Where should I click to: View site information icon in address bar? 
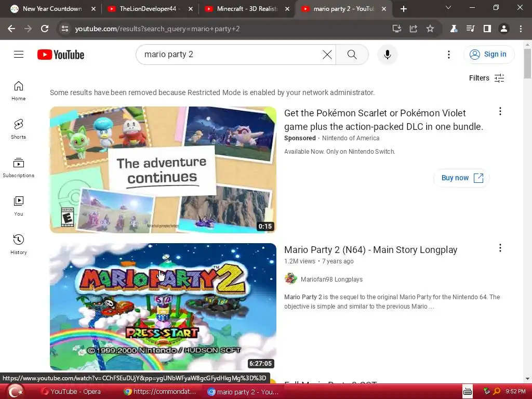(64, 29)
